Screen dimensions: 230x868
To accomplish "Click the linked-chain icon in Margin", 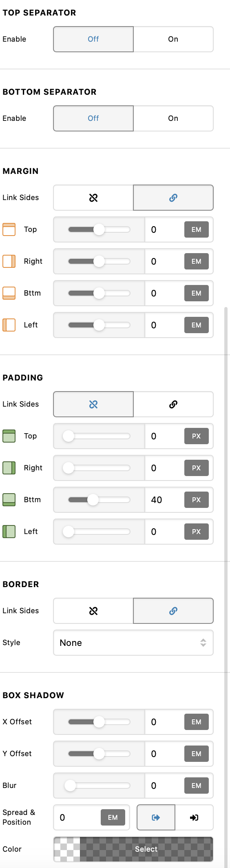I will tap(173, 198).
